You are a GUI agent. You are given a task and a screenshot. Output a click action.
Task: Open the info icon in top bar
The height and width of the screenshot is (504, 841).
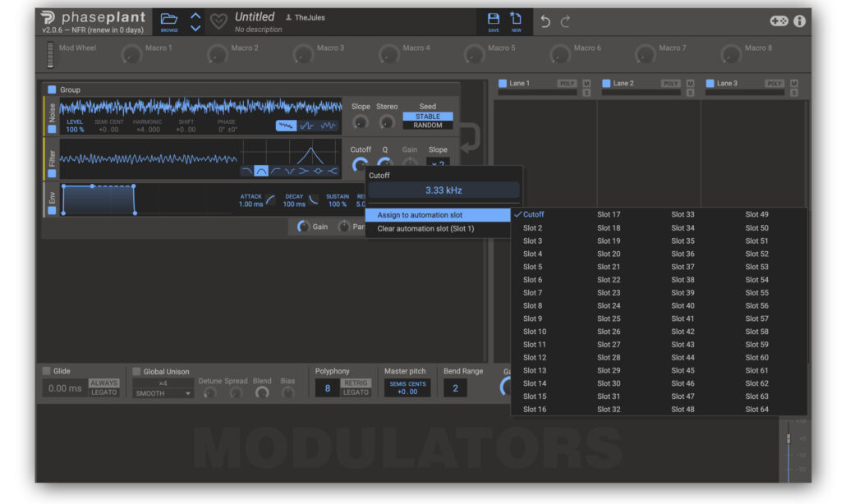point(799,21)
